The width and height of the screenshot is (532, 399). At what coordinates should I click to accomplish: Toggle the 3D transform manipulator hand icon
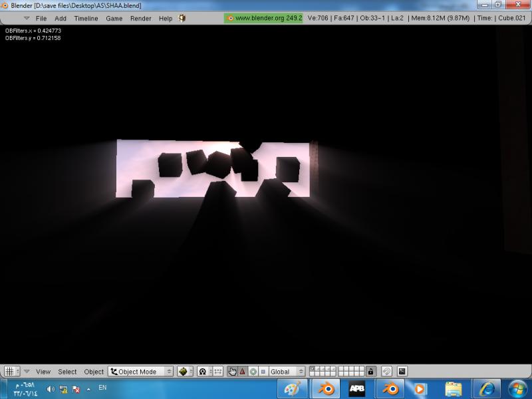click(232, 372)
